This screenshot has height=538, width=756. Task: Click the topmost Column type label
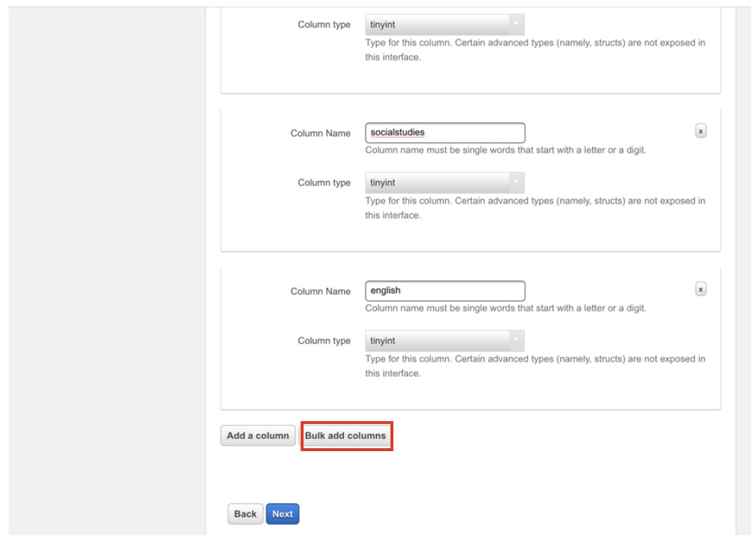coord(324,24)
